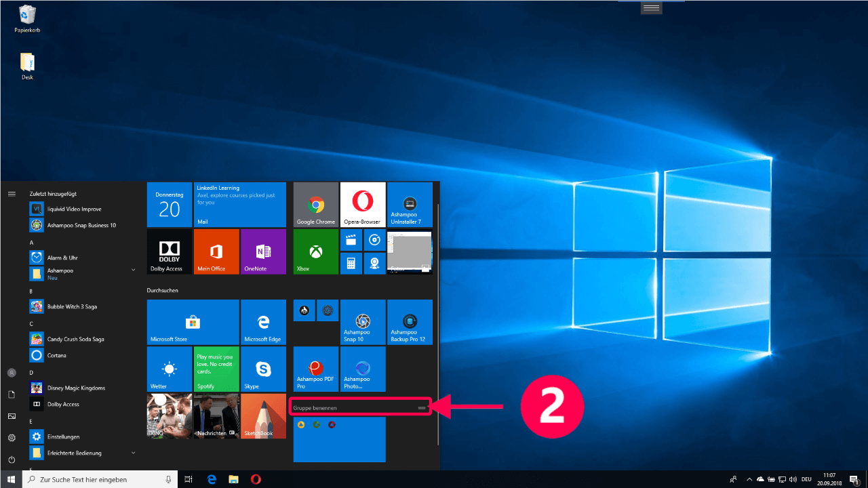The height and width of the screenshot is (488, 868).
Task: Open the Nachrichten news tile
Action: [x=216, y=415]
